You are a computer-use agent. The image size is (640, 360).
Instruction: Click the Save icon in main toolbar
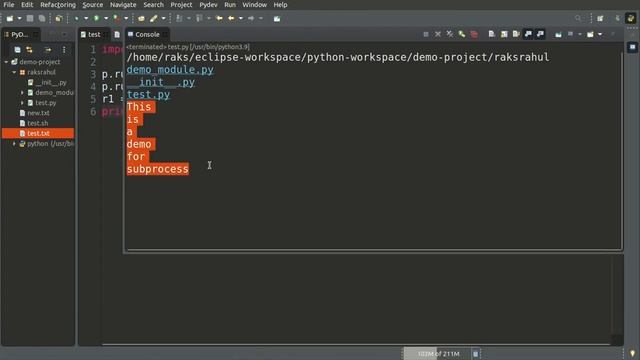(30, 18)
